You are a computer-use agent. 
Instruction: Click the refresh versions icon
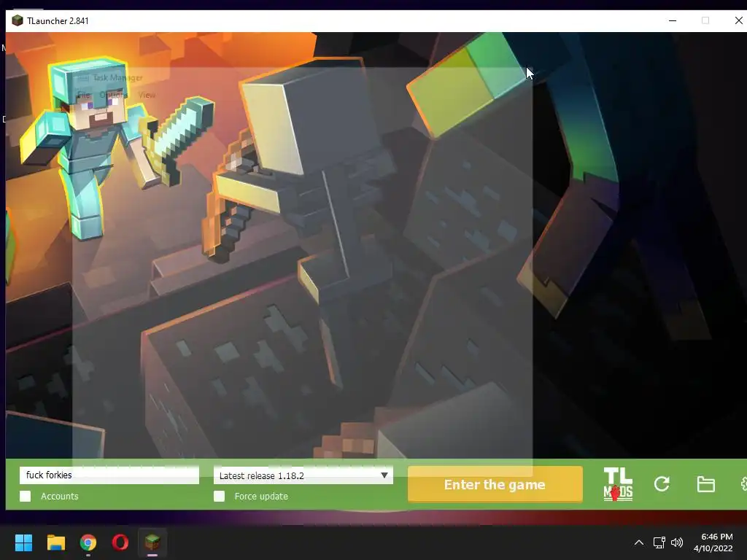coord(662,484)
